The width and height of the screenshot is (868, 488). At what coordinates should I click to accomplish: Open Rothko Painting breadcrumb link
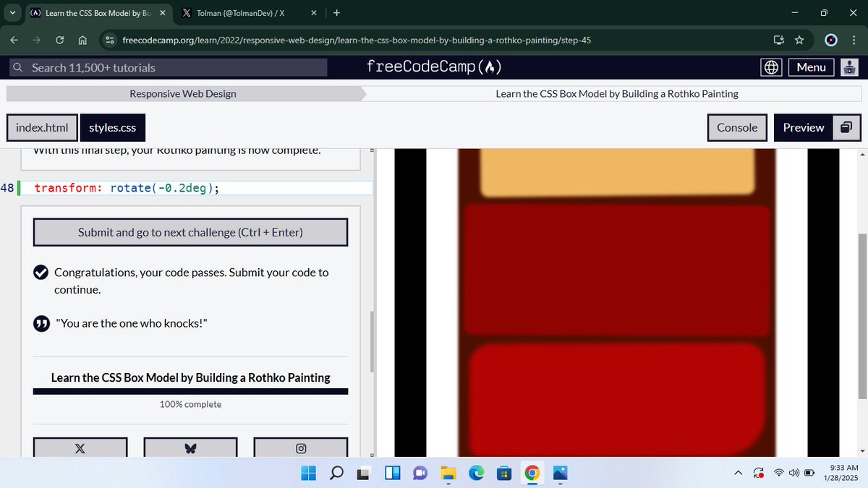(x=616, y=93)
